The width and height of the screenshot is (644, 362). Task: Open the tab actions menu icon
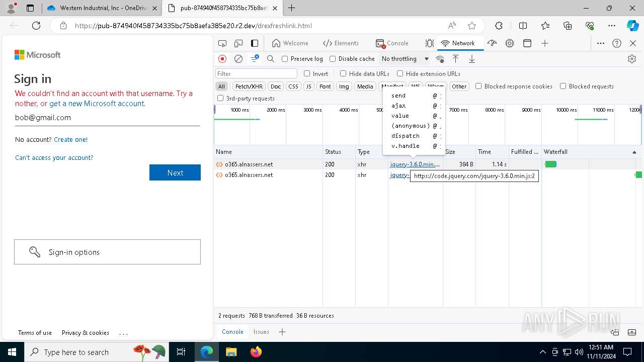(x=30, y=8)
